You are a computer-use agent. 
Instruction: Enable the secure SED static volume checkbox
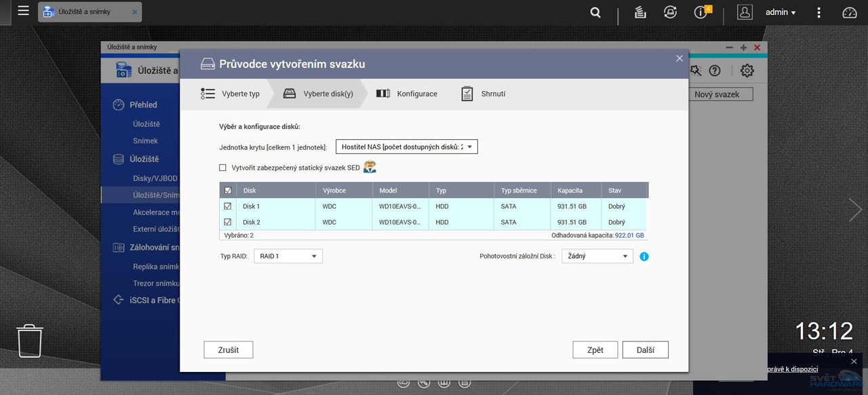click(x=222, y=167)
